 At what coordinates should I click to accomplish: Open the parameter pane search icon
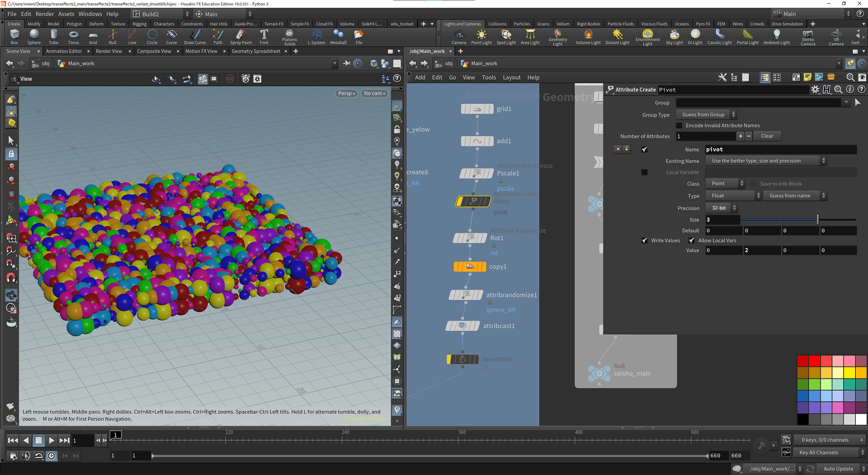click(839, 90)
